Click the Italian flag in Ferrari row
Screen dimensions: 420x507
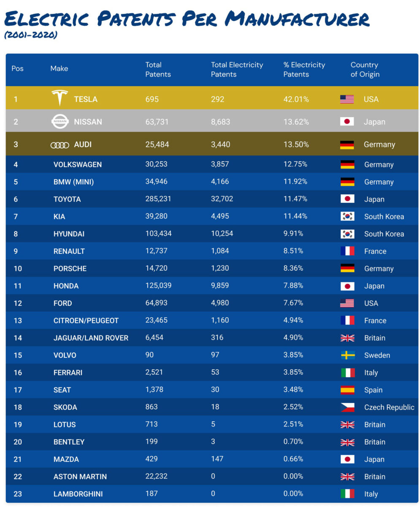point(347,373)
